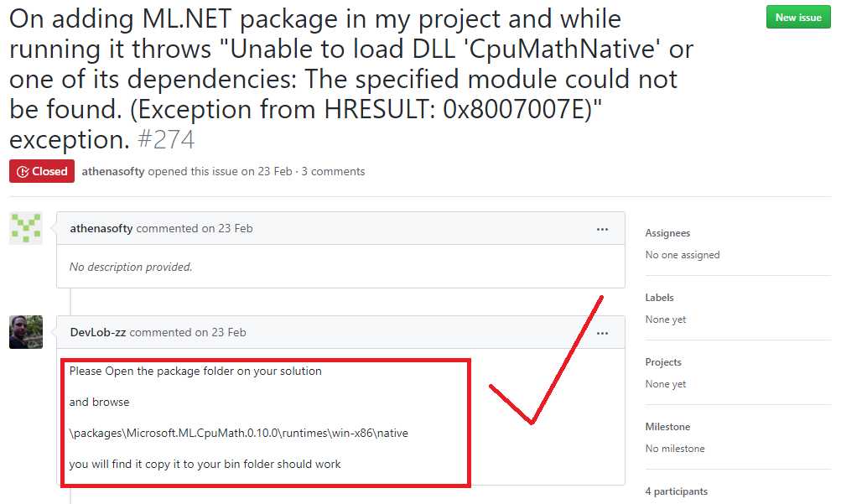Viewport: 841px width, 504px height.
Task: Open DevLob-zz's profile photo avatar
Action: pos(26,332)
